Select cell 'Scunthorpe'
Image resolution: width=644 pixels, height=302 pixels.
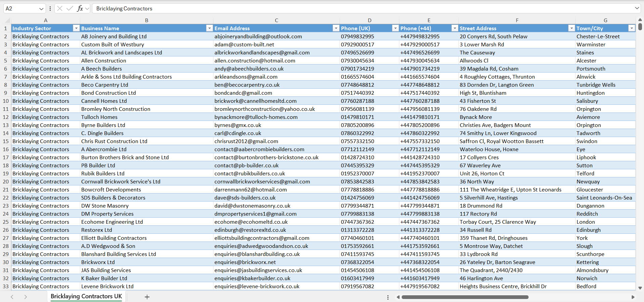click(x=605, y=254)
